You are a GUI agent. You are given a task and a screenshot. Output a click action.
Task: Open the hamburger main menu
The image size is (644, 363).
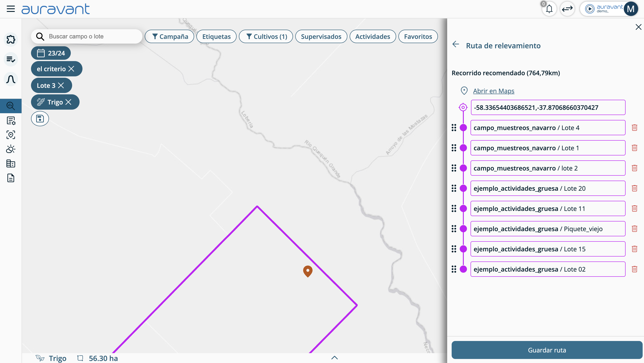click(x=11, y=9)
